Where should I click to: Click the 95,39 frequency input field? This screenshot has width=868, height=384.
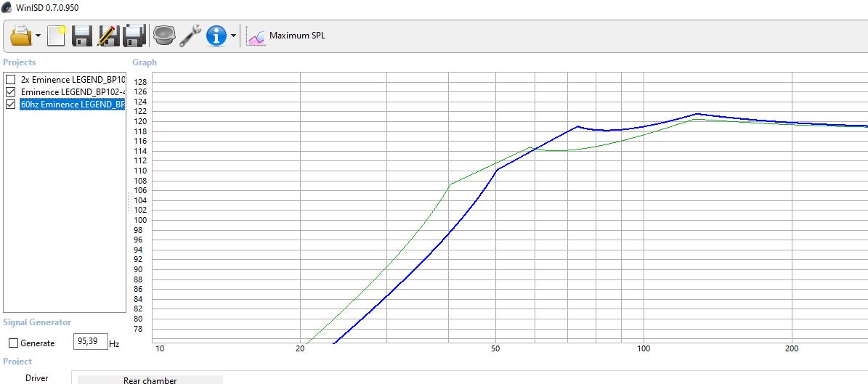[90, 341]
